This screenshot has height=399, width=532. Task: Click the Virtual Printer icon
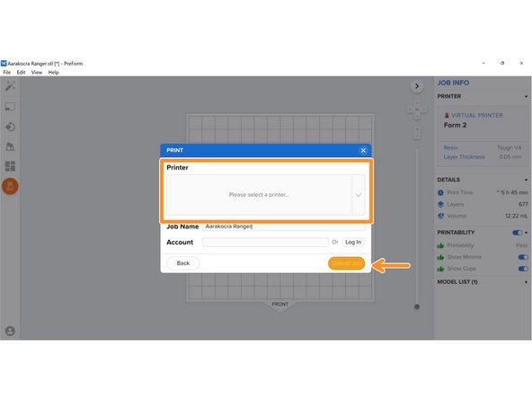pos(447,115)
